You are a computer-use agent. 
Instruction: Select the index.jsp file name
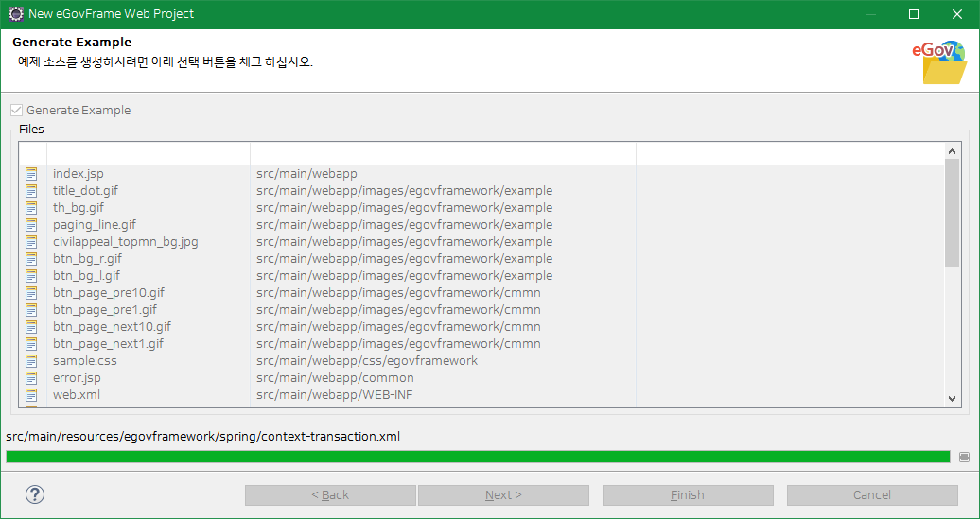79,174
